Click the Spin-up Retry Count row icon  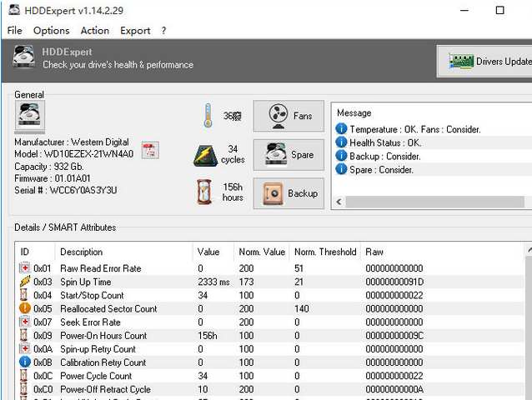[x=24, y=348]
